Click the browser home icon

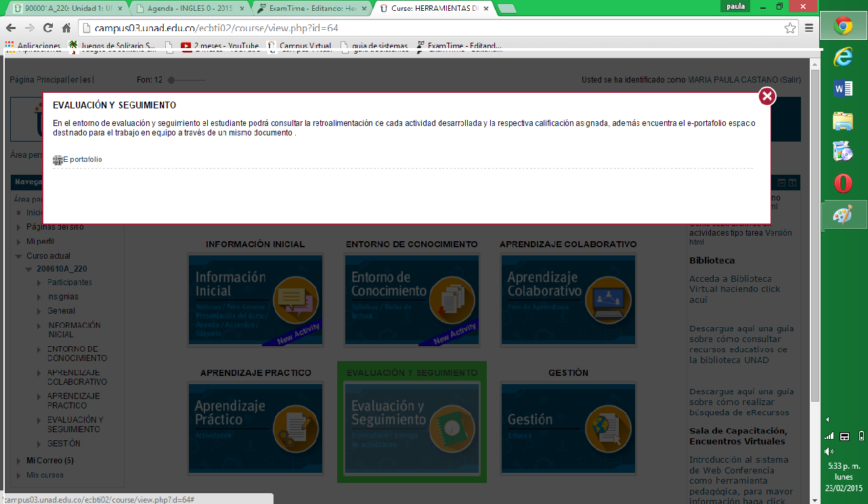(x=66, y=28)
